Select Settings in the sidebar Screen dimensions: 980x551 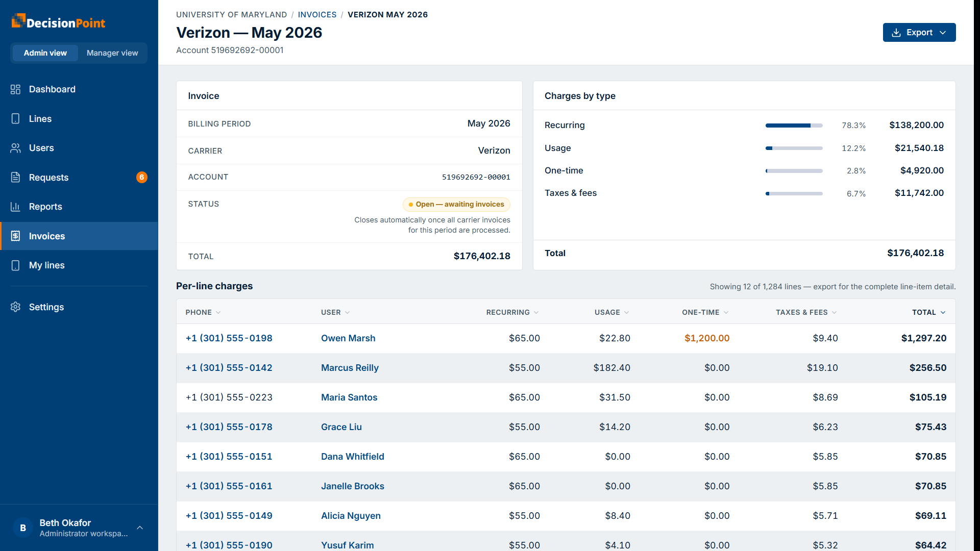(79, 307)
